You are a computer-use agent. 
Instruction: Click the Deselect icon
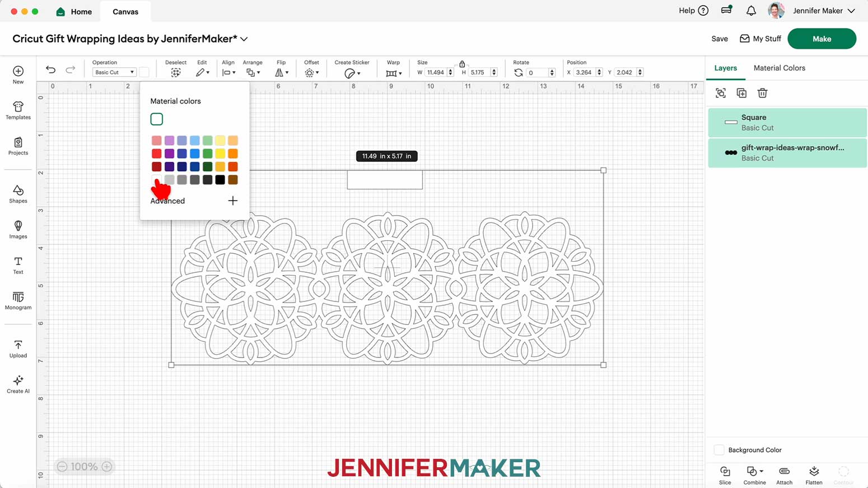tap(176, 73)
